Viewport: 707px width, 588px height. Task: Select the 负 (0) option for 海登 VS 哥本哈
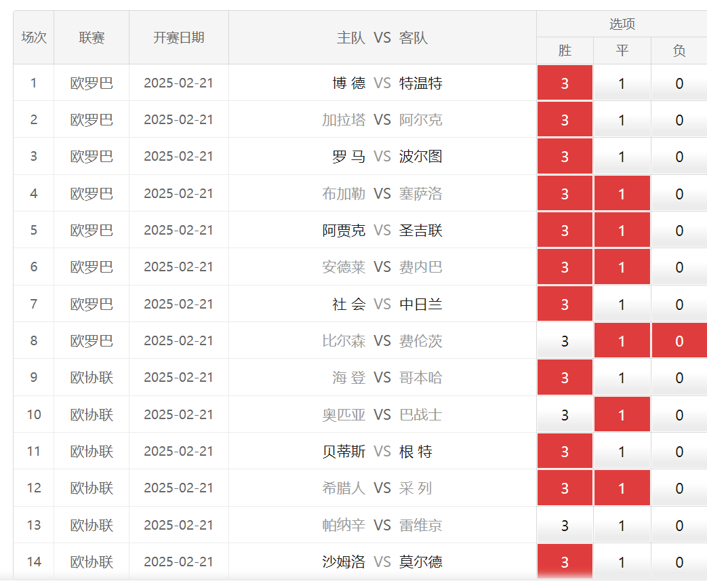679,378
